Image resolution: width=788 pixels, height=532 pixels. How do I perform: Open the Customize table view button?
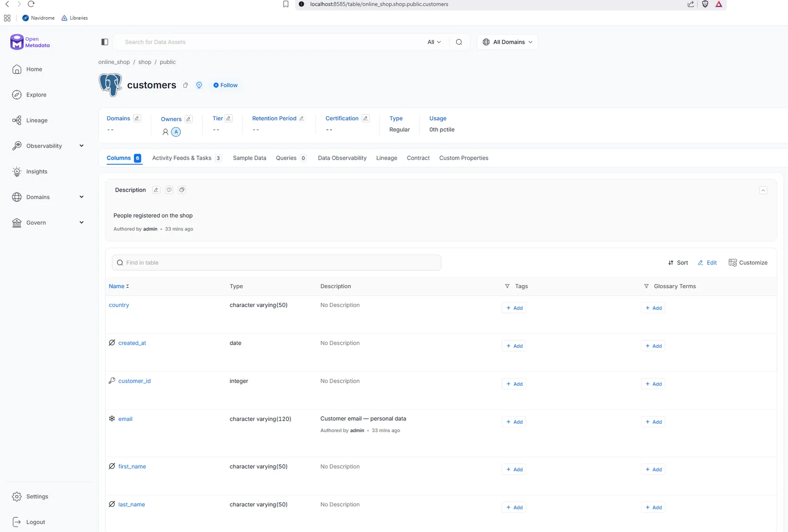pyautogui.click(x=748, y=263)
